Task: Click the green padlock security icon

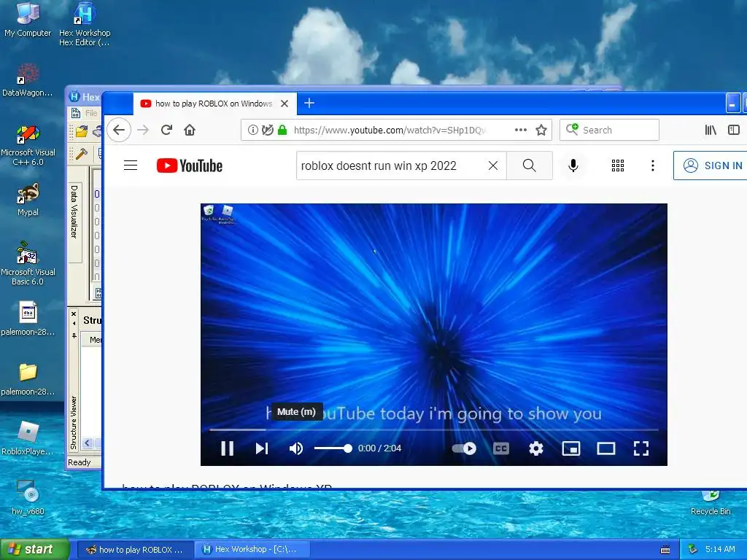Action: click(x=282, y=130)
